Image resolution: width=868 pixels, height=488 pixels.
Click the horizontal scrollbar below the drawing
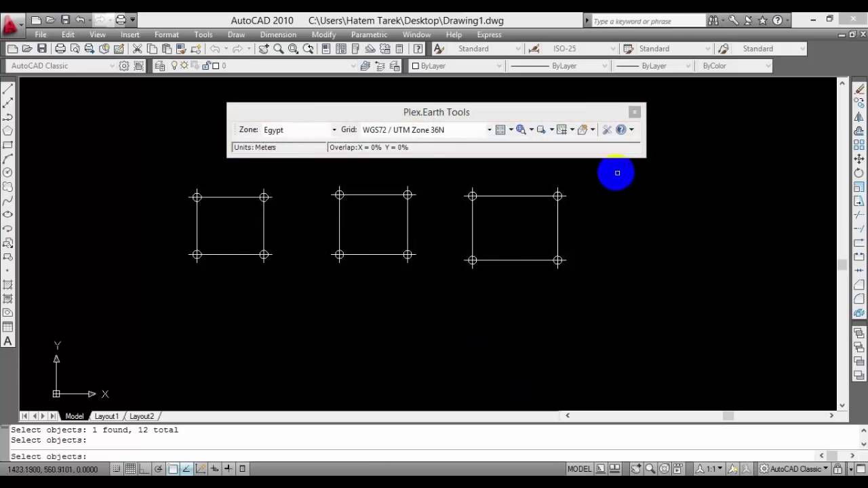pyautogui.click(x=700, y=415)
